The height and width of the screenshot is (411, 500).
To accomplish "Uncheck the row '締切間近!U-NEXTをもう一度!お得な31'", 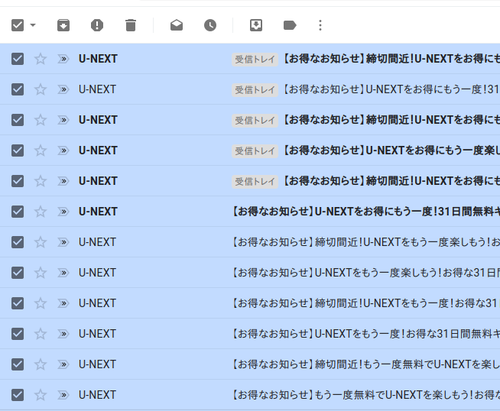I will point(17,303).
